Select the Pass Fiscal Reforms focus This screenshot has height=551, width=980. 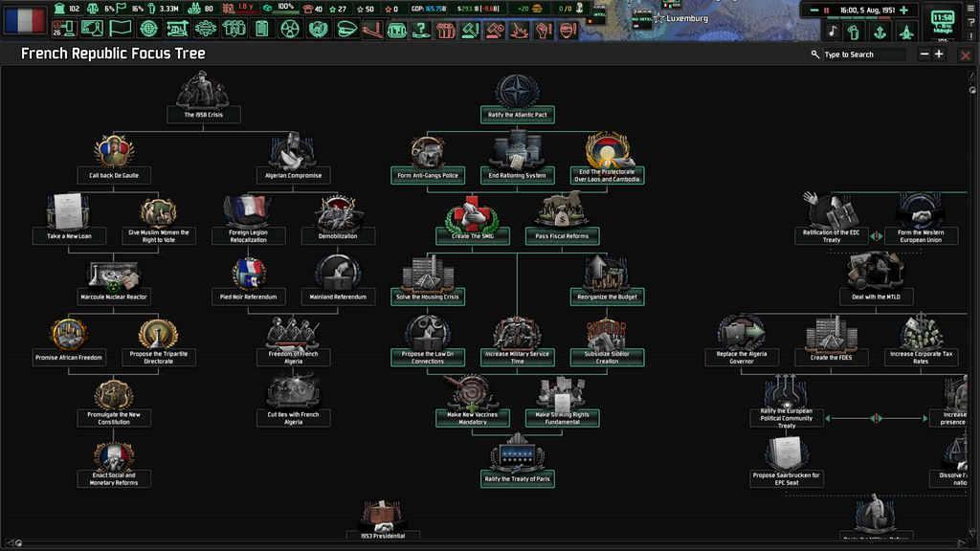pyautogui.click(x=562, y=219)
